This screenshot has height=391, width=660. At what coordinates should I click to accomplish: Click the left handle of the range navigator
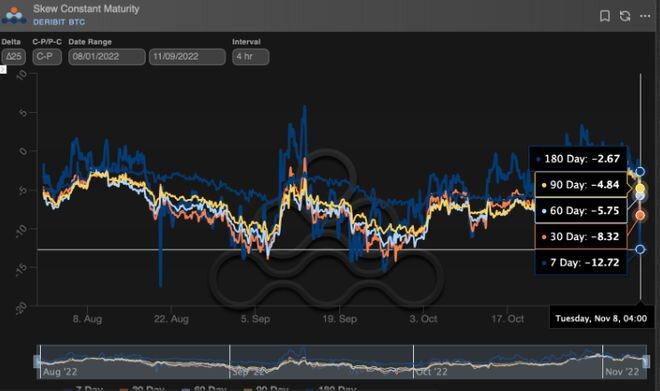(37, 361)
